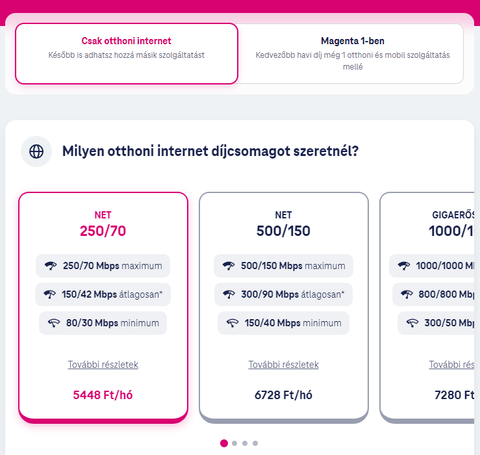480x455 pixels.
Task: Click speed icon next to 150/42 Mbps átlagosan
Action: tap(50, 294)
